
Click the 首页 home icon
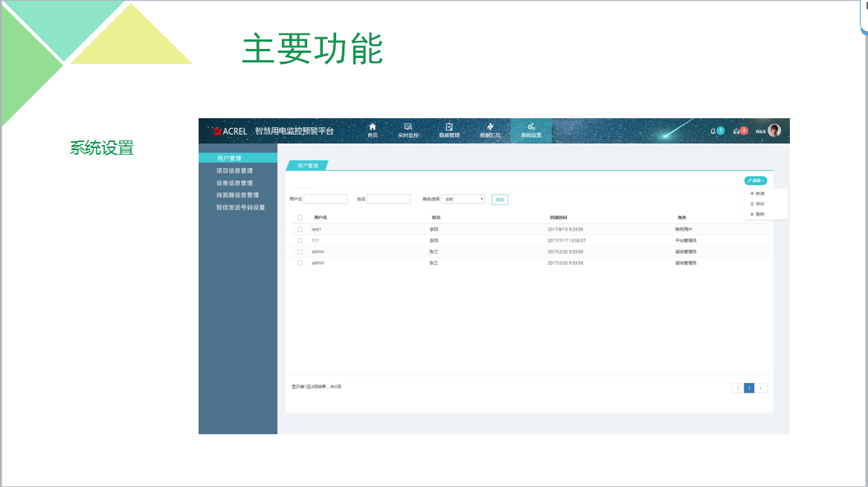click(x=373, y=127)
